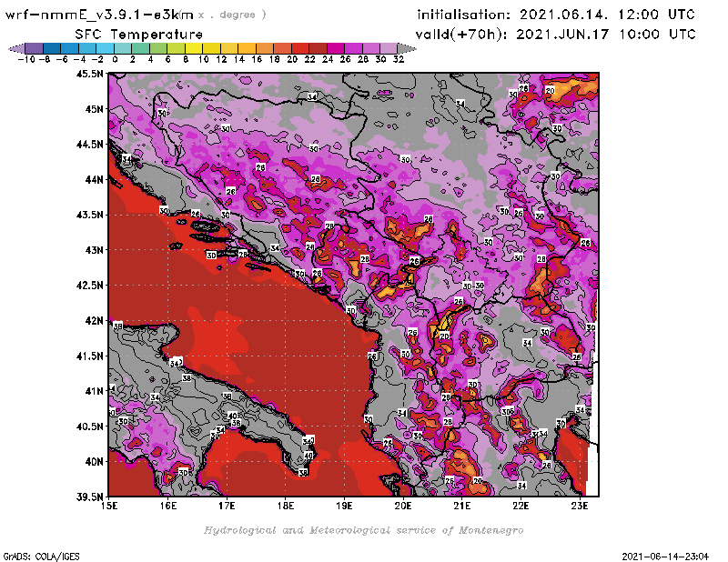Pick the yellow legend swatch between 8 and 10

point(194,48)
